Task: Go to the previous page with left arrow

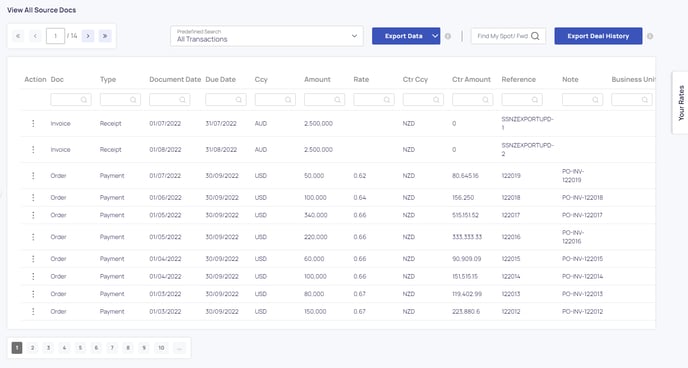Action: (36, 36)
